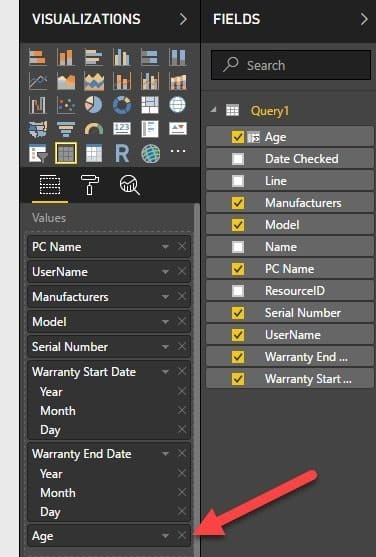Remove Serial Number from Values
Image resolution: width=376 pixels, height=557 pixels.
point(182,346)
